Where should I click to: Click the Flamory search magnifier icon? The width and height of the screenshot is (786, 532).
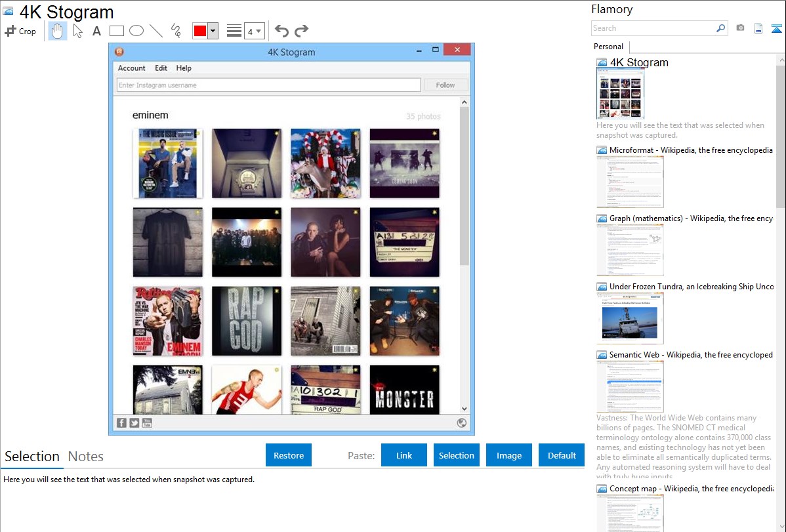click(x=721, y=28)
